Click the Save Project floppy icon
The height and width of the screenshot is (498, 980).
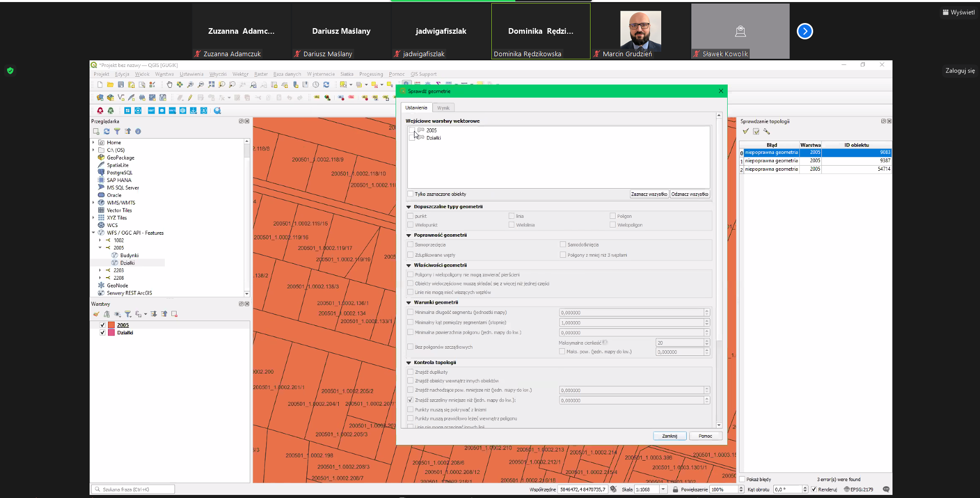point(121,85)
